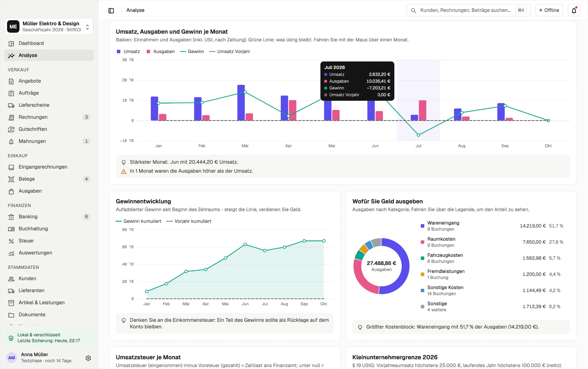Select the Analyse menu item
This screenshot has width=588, height=369.
tap(49, 55)
